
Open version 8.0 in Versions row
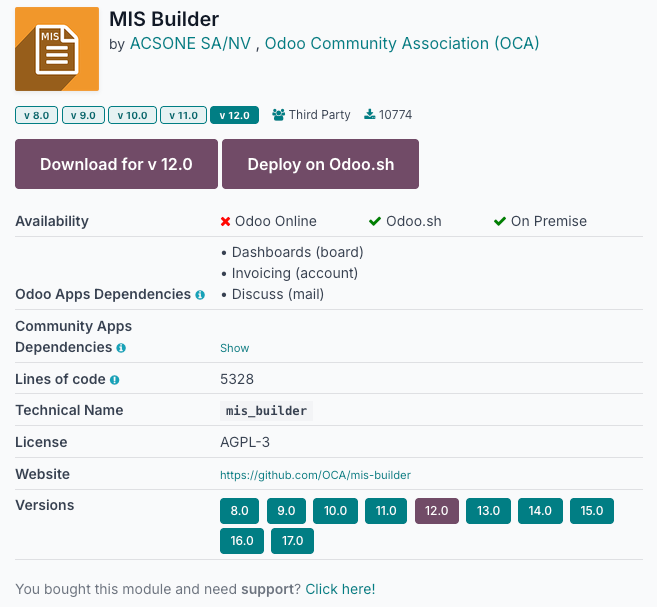point(239,511)
